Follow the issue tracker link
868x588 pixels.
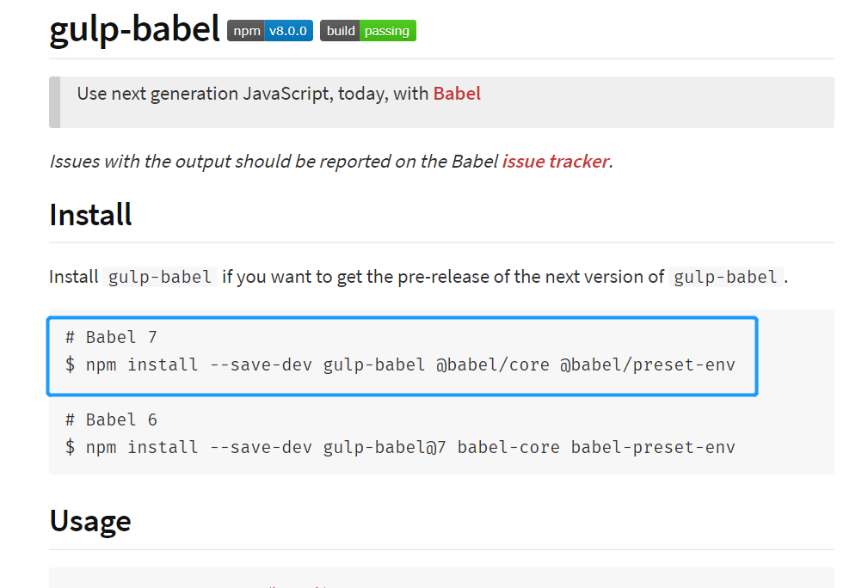(555, 161)
